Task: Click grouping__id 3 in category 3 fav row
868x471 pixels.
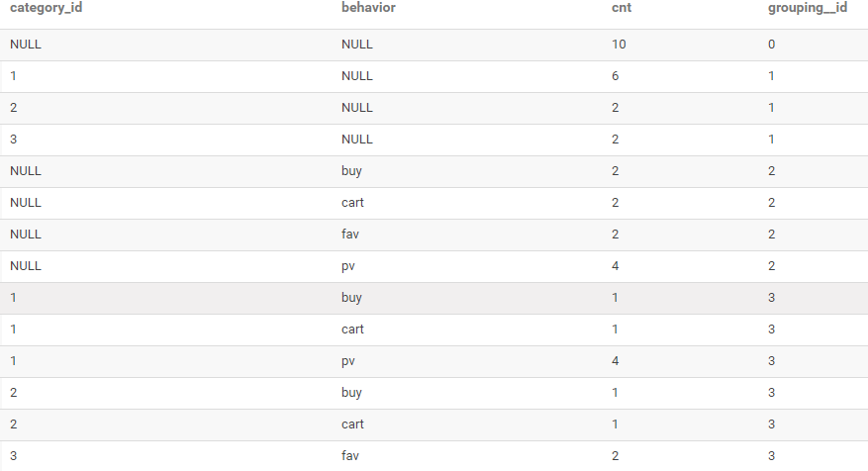Action: click(771, 456)
